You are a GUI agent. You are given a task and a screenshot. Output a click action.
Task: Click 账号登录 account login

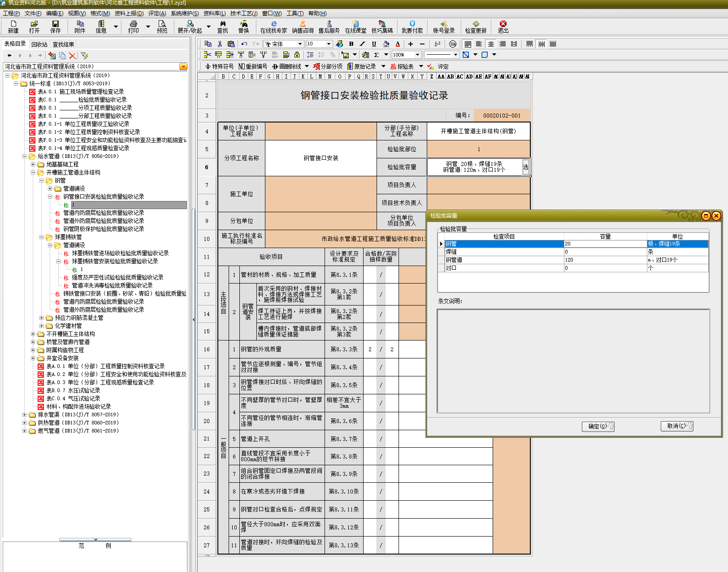[x=444, y=26]
